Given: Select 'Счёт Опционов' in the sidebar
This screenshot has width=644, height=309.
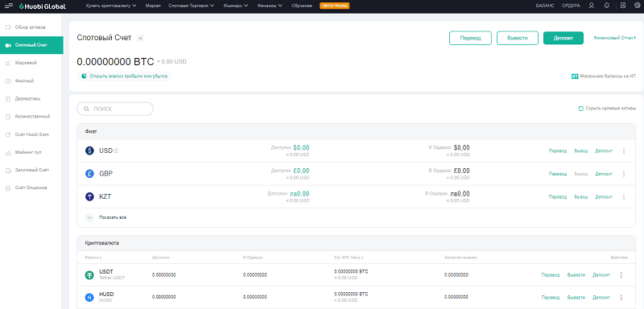Looking at the screenshot, I should [31, 187].
